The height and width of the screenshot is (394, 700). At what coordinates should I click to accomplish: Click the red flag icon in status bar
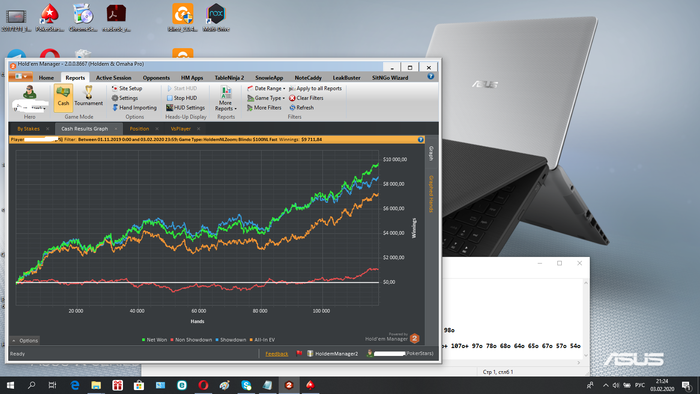tap(299, 353)
